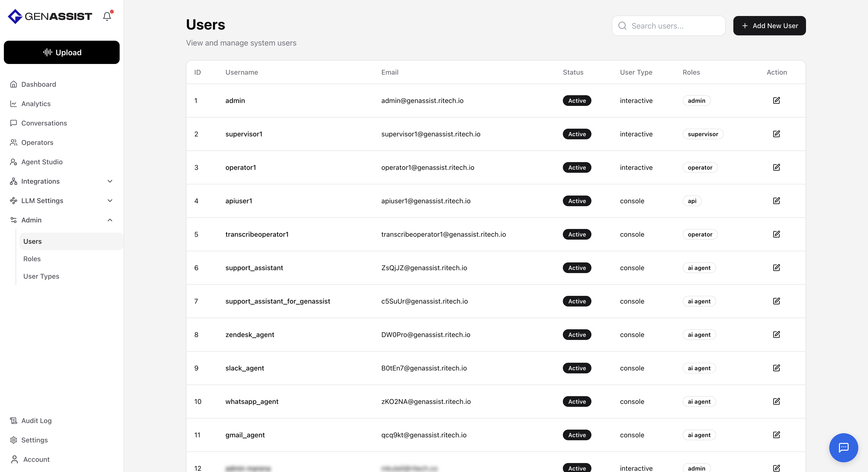Open Agent Studio from the sidebar
This screenshot has height=472, width=868.
click(x=42, y=162)
